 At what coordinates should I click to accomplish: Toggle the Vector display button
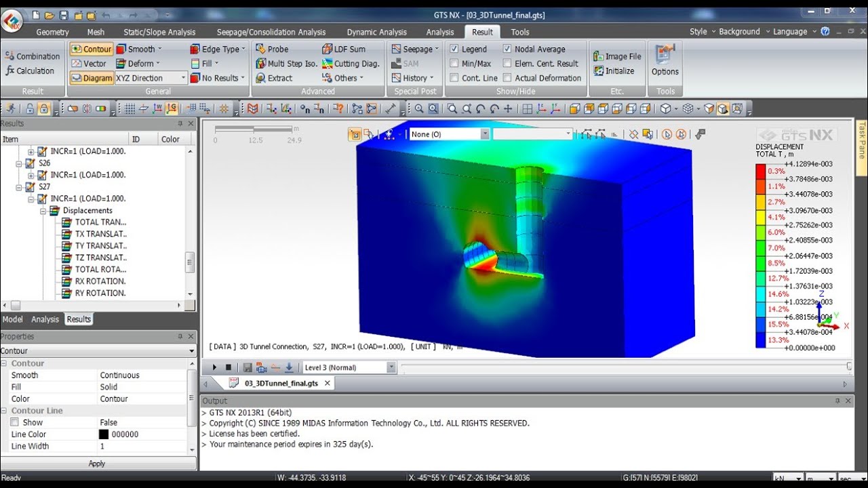(x=89, y=63)
